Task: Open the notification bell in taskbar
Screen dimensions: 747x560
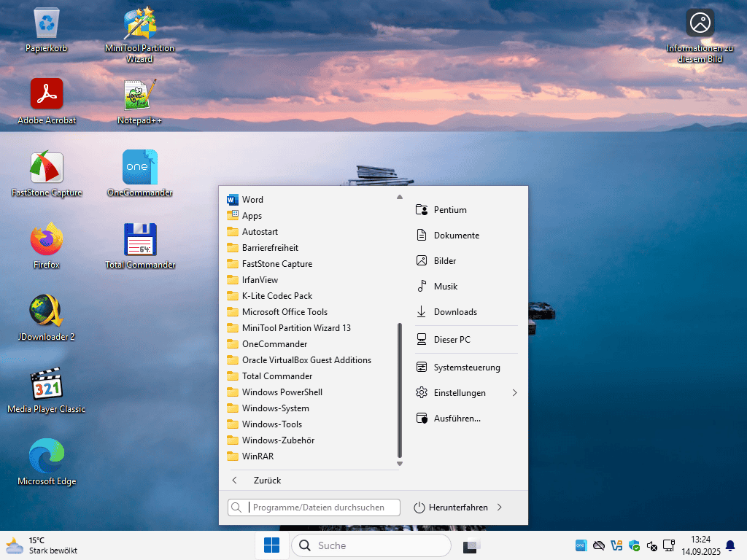Action: tap(729, 545)
